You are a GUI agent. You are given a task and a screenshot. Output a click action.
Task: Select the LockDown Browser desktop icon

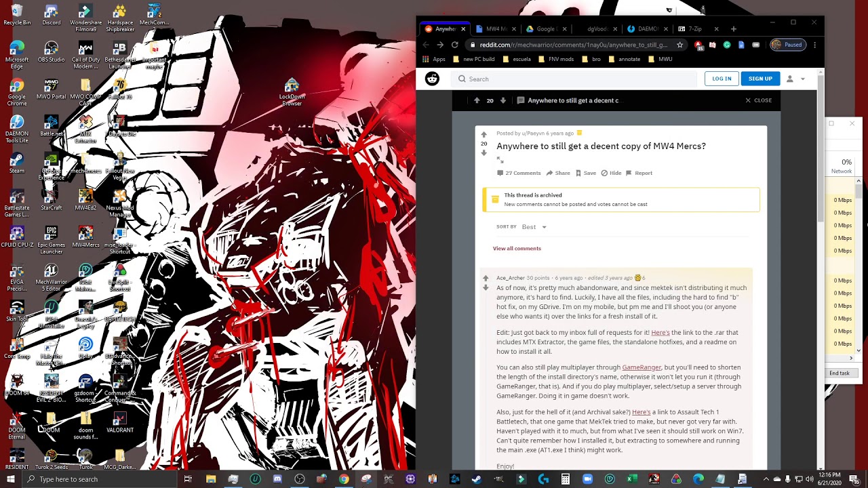292,93
